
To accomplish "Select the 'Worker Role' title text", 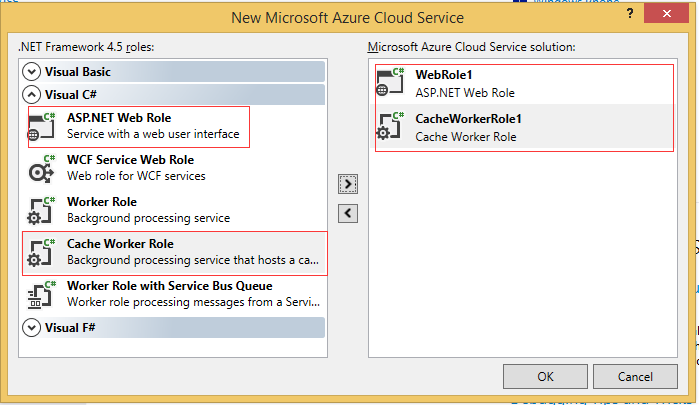I will [102, 202].
